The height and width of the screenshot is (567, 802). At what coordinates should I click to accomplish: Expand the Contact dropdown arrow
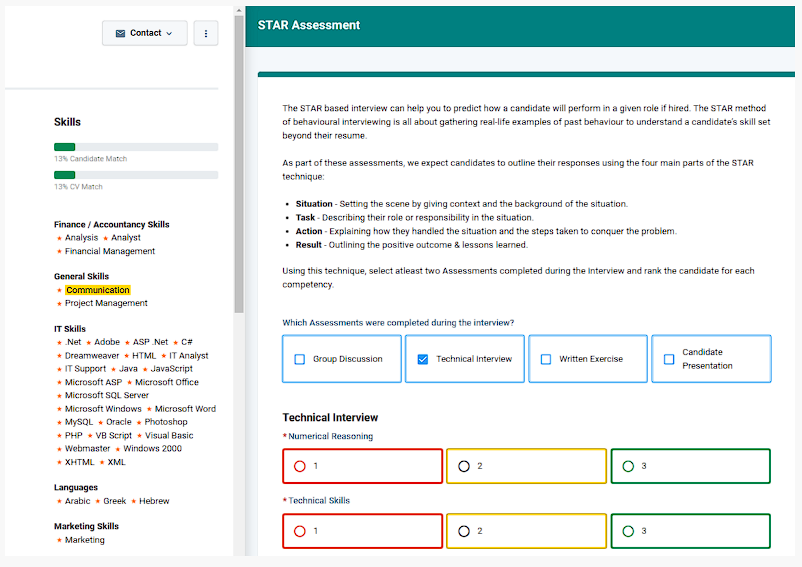[169, 34]
